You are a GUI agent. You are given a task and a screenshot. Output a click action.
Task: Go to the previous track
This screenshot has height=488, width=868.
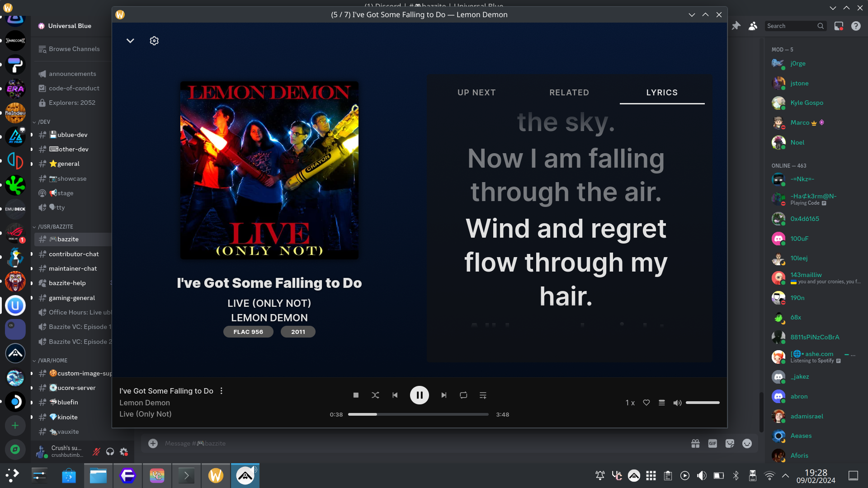(395, 395)
